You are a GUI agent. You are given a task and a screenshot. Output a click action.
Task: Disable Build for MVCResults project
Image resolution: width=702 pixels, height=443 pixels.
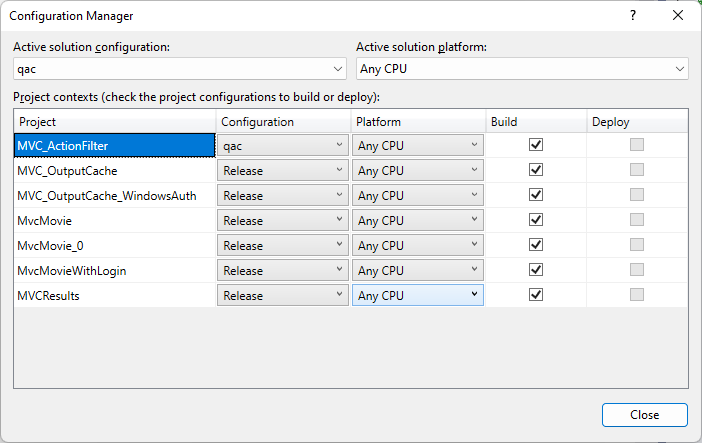536,295
